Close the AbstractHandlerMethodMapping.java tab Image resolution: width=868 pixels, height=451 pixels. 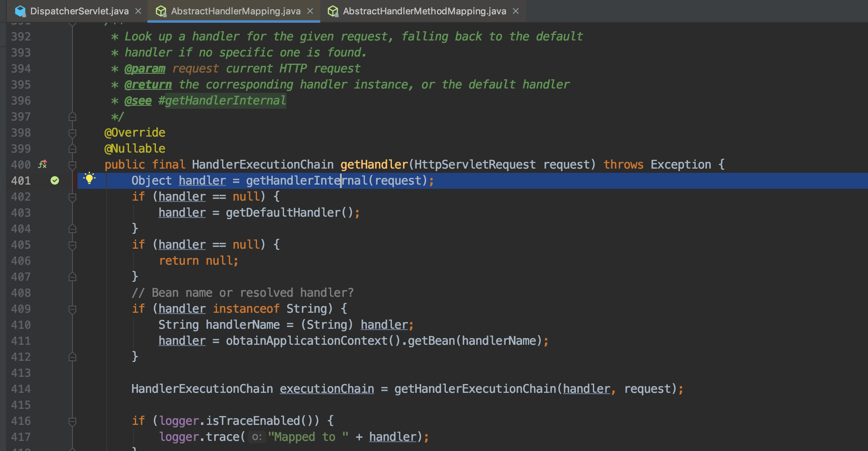pos(516,11)
